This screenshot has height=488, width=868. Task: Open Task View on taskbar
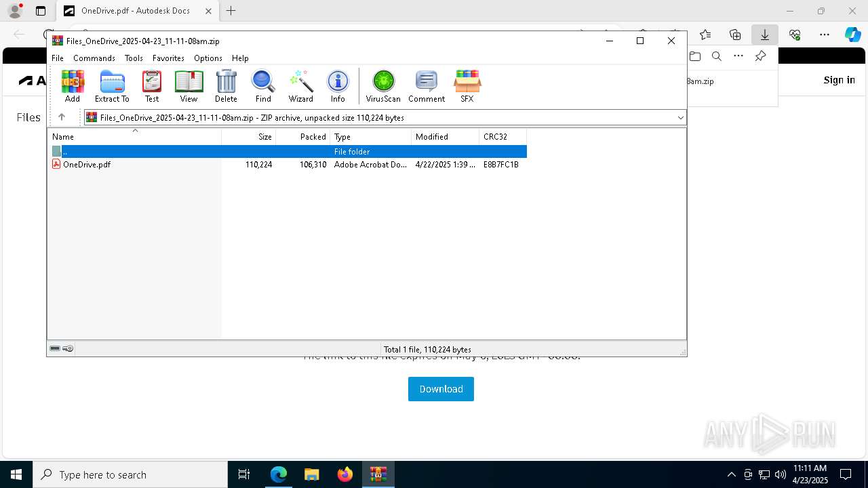(244, 474)
